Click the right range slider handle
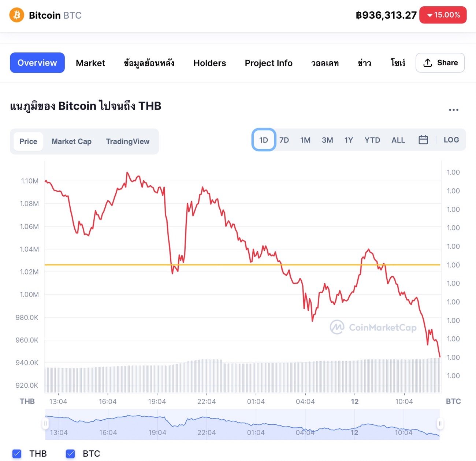 [440, 424]
